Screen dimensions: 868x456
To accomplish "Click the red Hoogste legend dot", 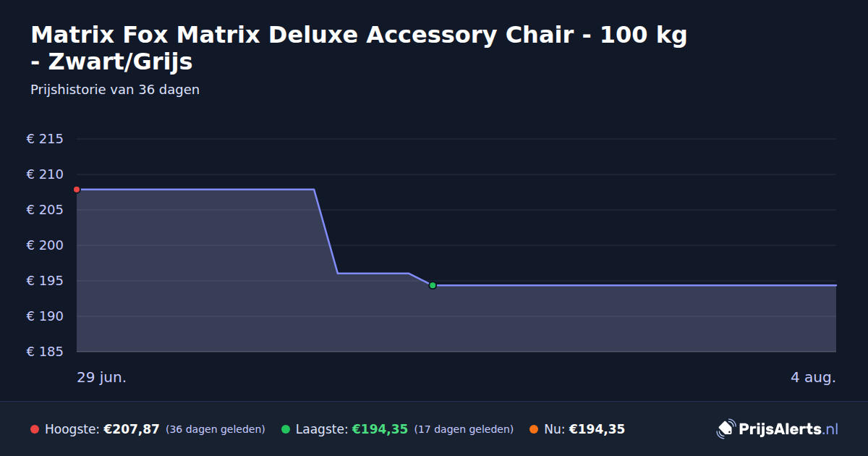I will [x=35, y=429].
